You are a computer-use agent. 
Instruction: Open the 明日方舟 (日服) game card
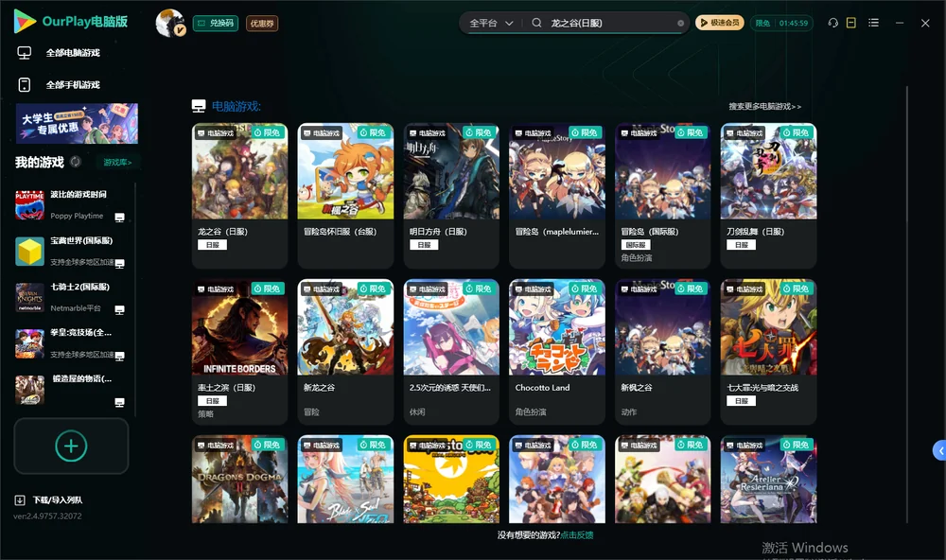click(x=451, y=196)
